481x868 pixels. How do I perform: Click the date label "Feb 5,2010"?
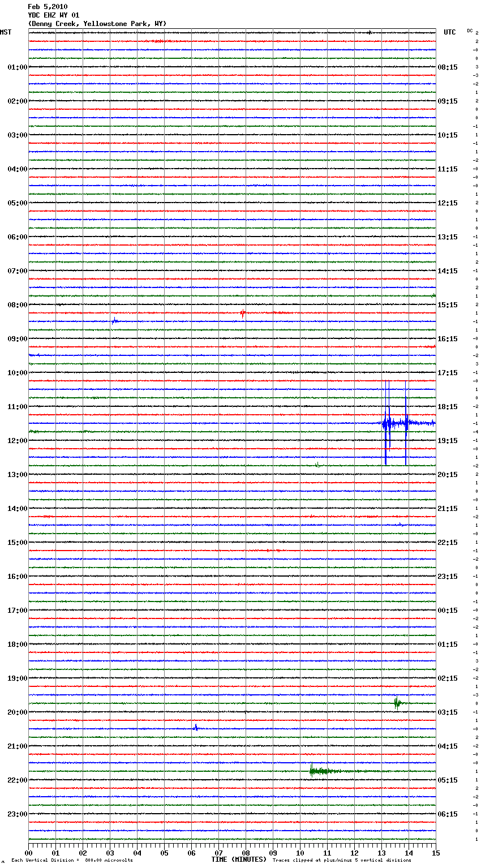click(48, 7)
